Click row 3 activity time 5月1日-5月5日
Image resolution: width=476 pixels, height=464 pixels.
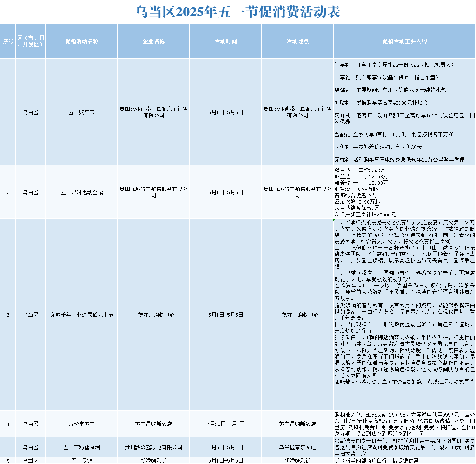click(226, 315)
